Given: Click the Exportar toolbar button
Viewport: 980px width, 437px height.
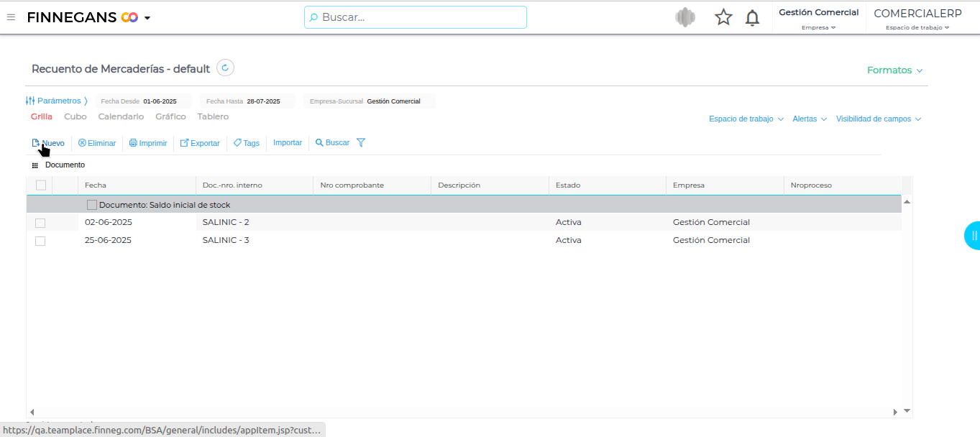Looking at the screenshot, I should click(200, 143).
